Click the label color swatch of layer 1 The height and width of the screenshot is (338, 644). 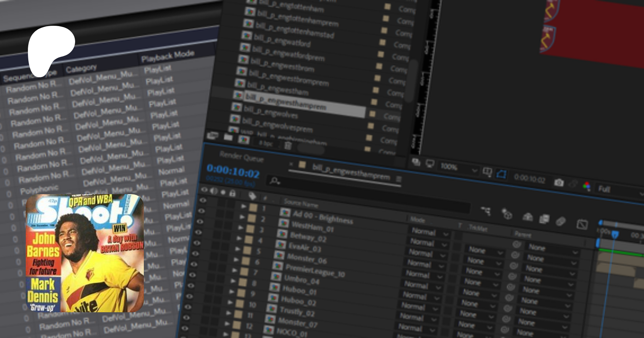[x=253, y=207]
